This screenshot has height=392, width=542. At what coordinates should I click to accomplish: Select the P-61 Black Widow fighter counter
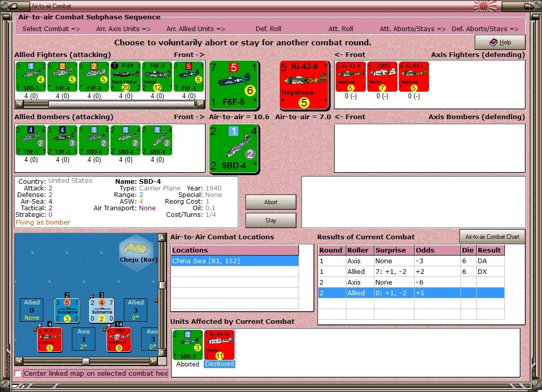(x=125, y=77)
